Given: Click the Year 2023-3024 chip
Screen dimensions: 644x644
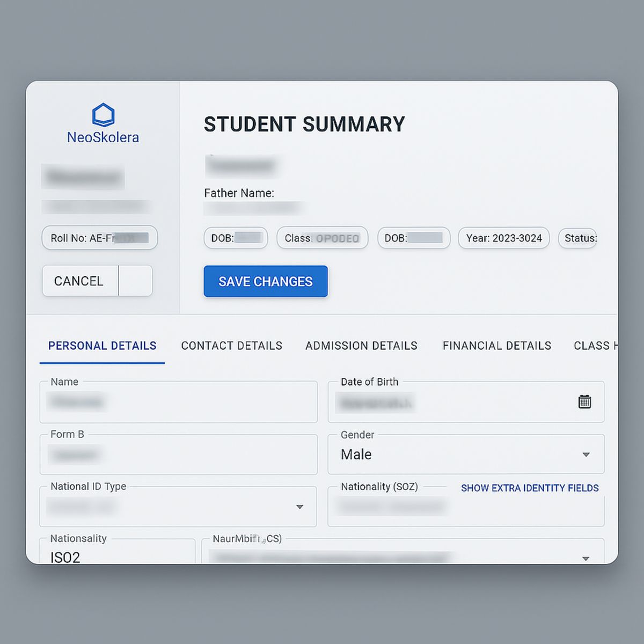Looking at the screenshot, I should tap(503, 238).
